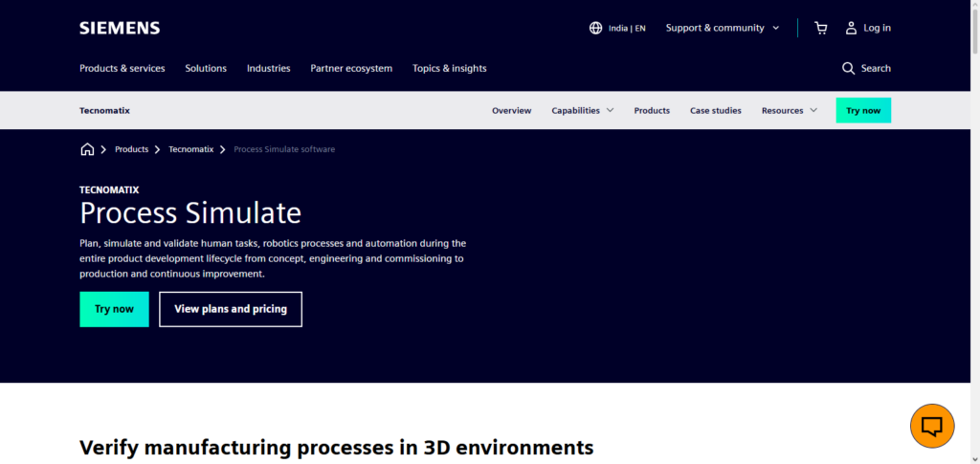Click View plans and pricing button

(x=231, y=309)
